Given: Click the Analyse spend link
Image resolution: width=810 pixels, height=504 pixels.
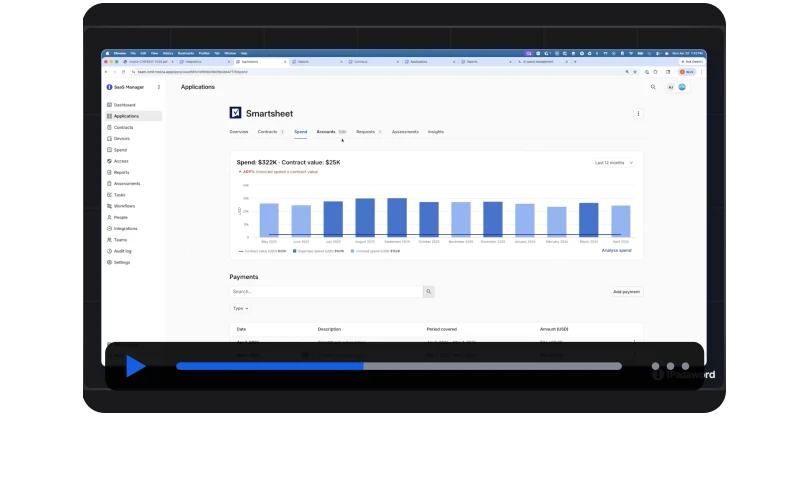Looking at the screenshot, I should click(616, 250).
